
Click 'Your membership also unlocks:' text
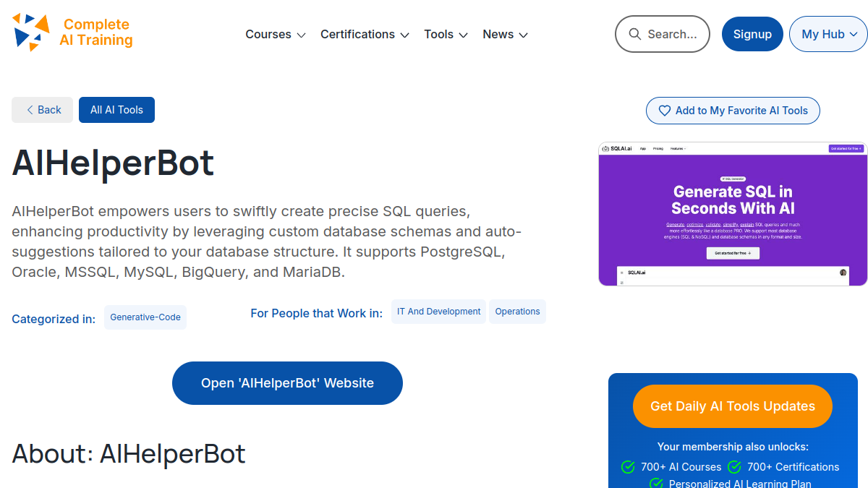pos(733,447)
